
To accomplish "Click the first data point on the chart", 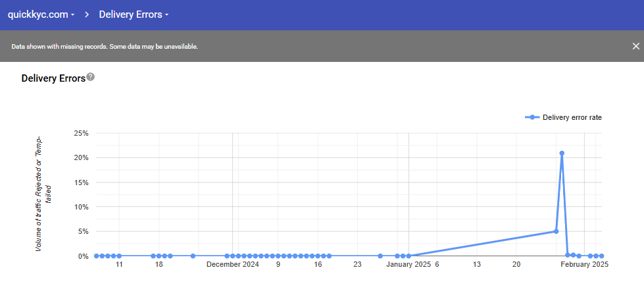I will [97, 256].
